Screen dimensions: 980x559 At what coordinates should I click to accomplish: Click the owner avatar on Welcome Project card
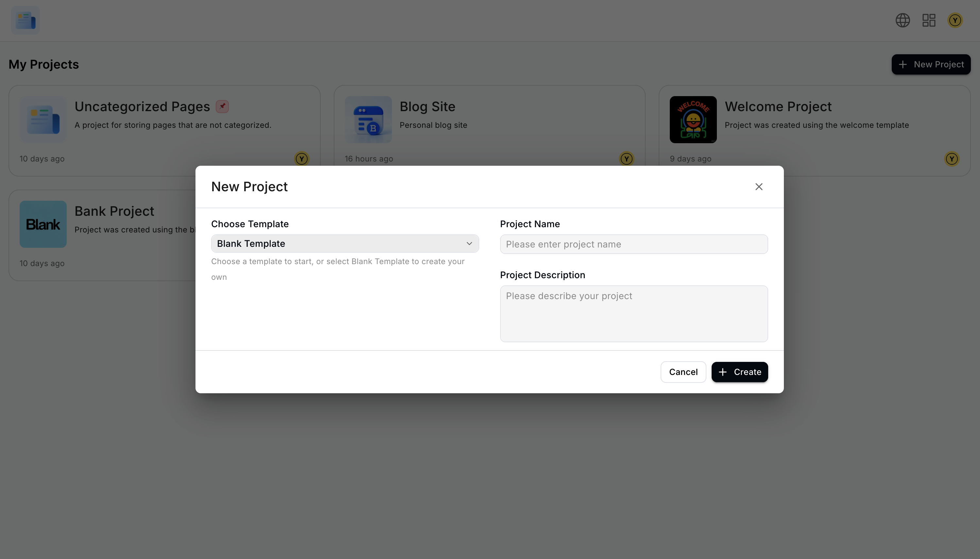(951, 159)
